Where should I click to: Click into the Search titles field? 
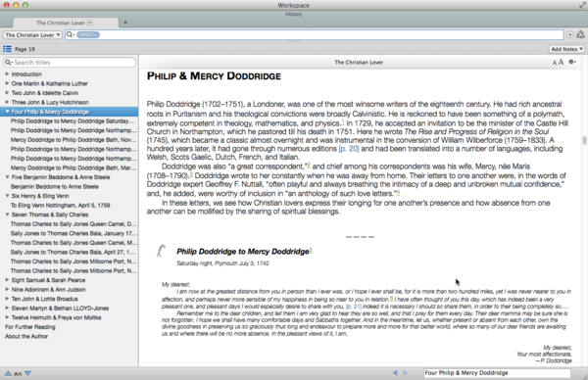coord(70,63)
